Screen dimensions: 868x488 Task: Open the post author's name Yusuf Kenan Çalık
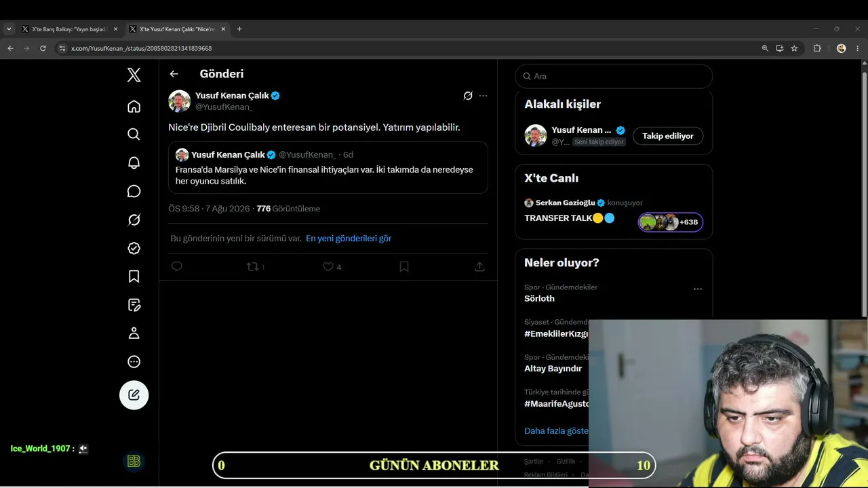(232, 96)
